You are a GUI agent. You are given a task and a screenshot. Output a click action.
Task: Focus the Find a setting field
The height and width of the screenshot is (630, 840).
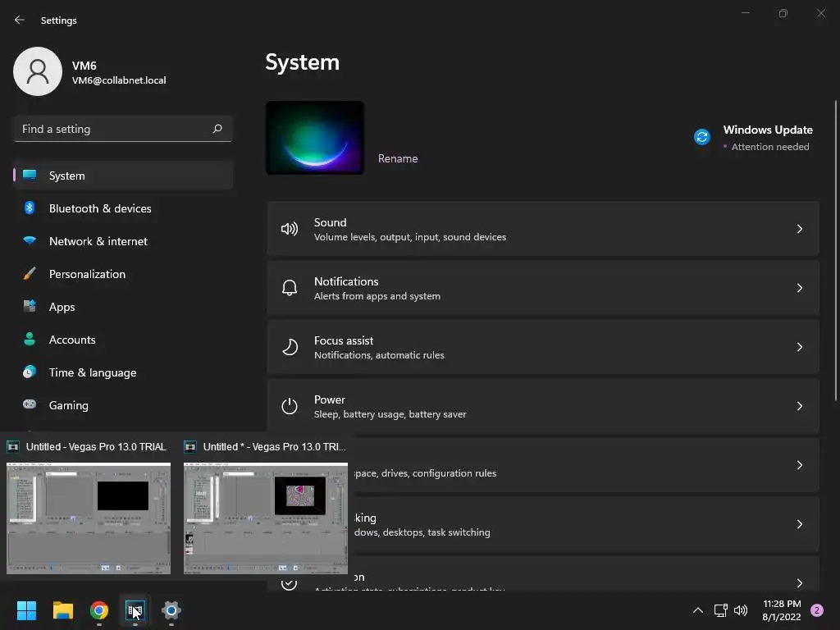click(123, 129)
